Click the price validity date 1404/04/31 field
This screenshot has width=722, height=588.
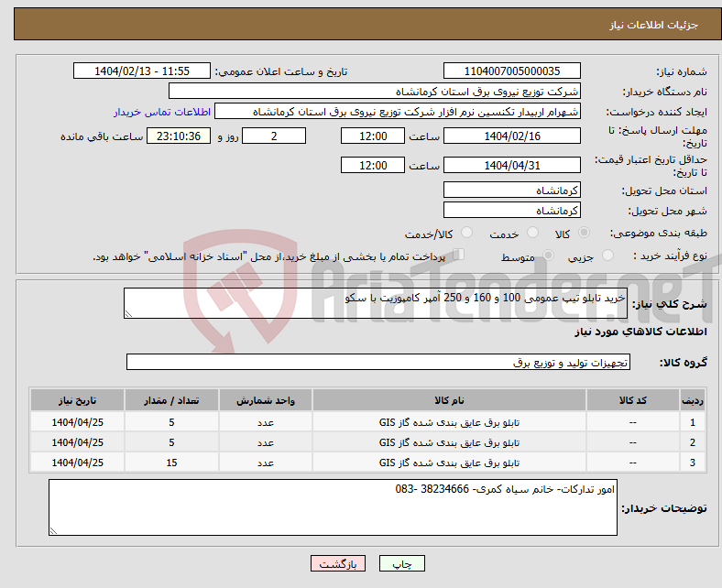511,166
